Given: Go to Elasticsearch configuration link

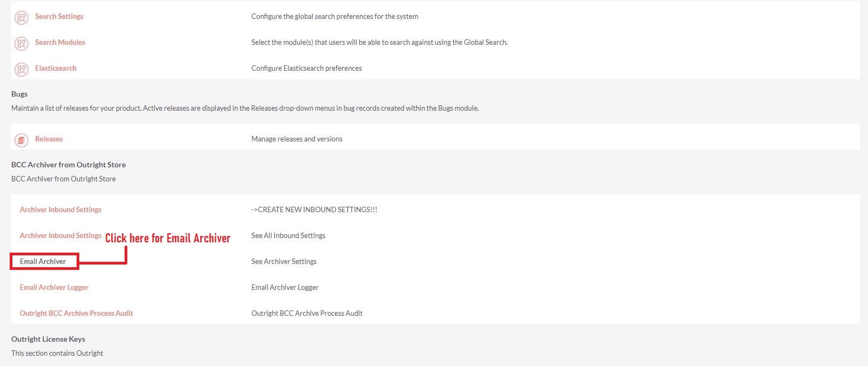Looking at the screenshot, I should pos(56,68).
